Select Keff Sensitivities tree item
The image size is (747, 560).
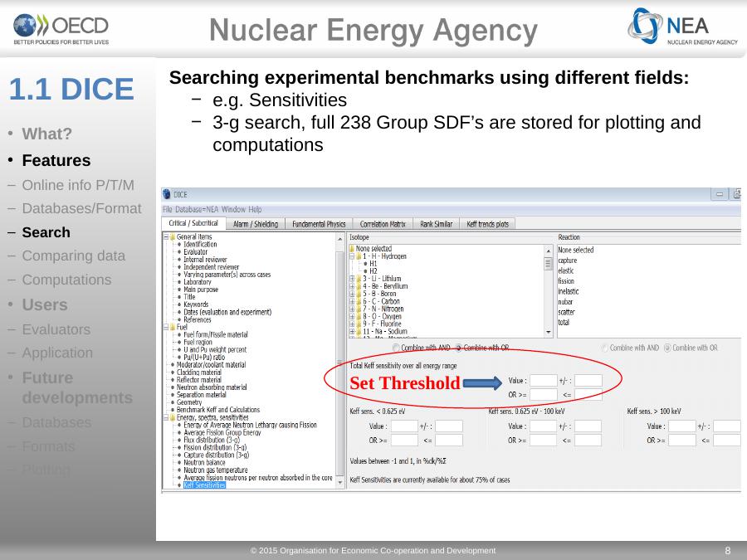pos(204,485)
